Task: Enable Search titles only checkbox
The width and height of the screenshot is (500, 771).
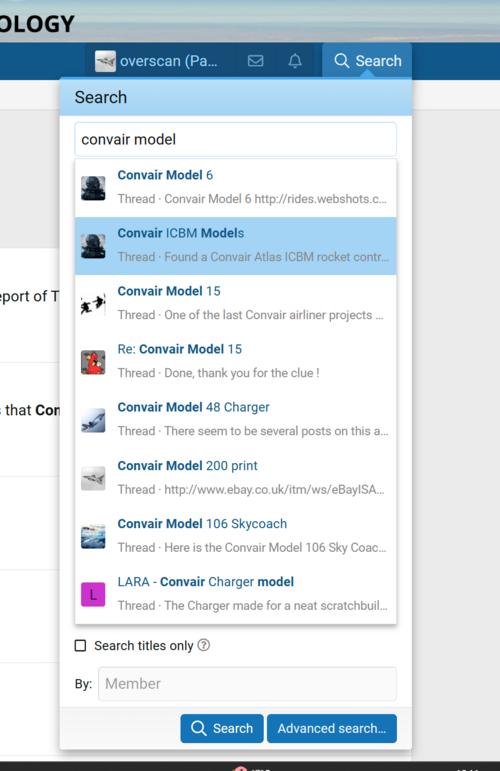Action: pyautogui.click(x=80, y=645)
